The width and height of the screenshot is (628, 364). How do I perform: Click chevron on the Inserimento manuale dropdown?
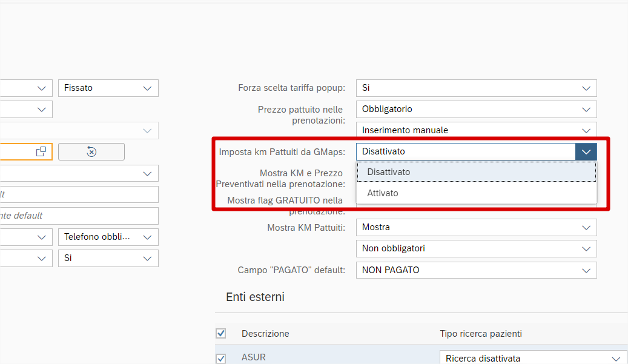point(586,130)
